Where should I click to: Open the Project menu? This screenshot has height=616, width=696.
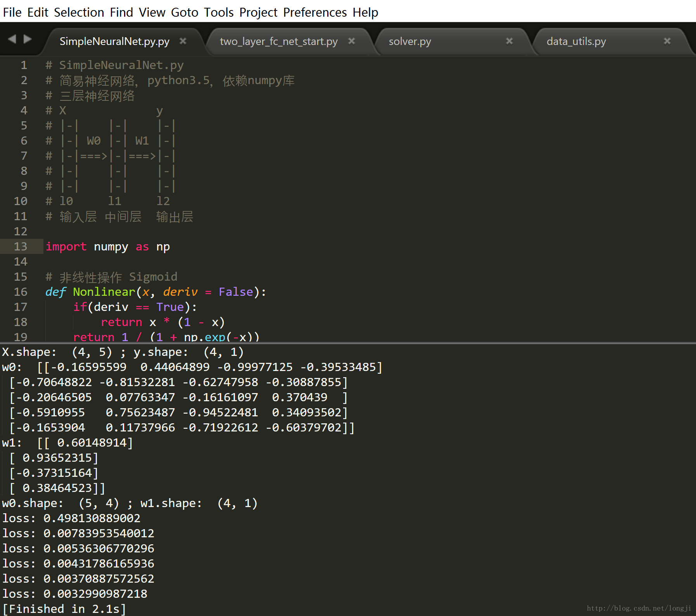tap(258, 12)
